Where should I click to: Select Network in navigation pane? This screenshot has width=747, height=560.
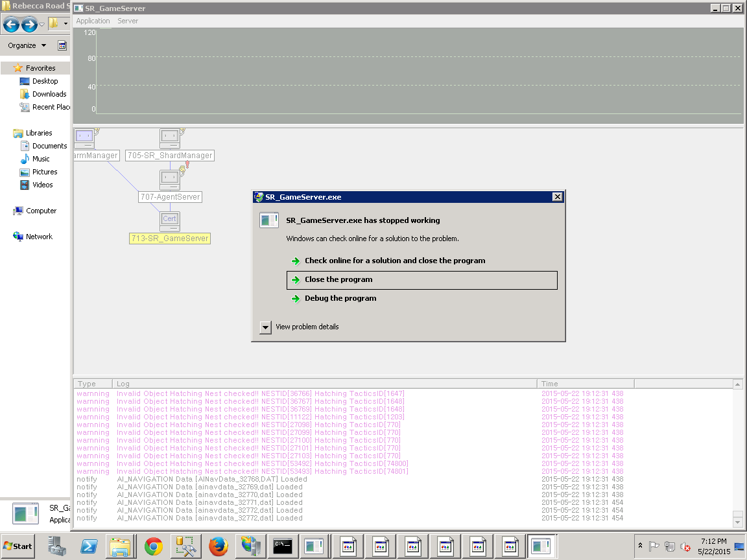(x=39, y=237)
